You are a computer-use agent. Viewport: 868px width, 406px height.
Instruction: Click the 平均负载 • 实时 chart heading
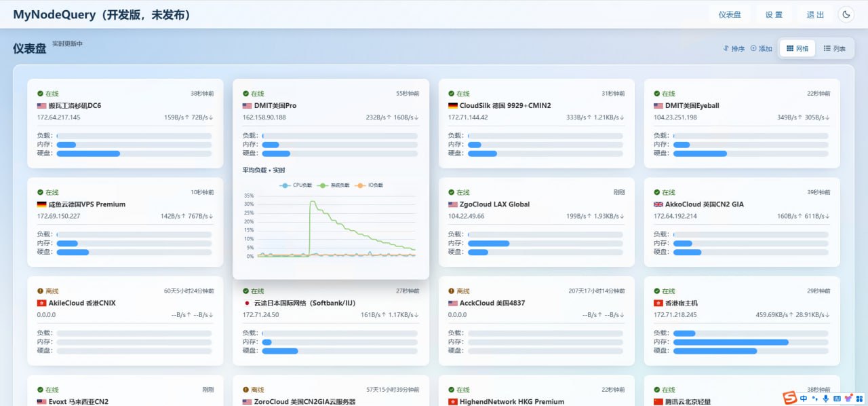coord(264,170)
